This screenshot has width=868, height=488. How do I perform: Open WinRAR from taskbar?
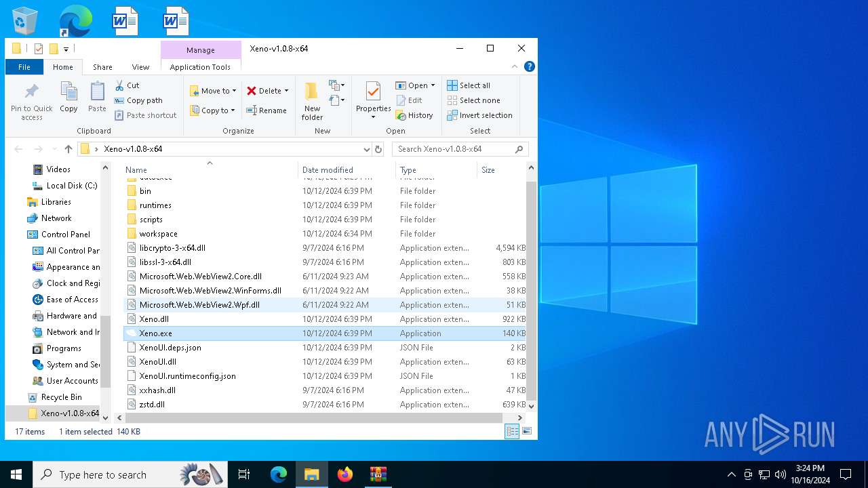click(378, 474)
